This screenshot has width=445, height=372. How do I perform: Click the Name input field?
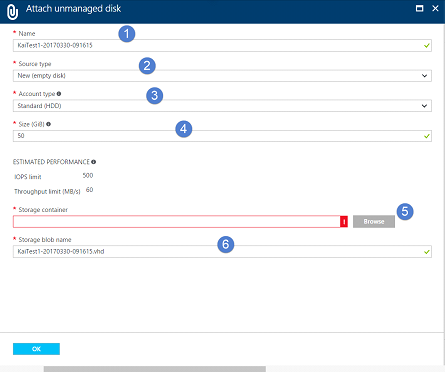pos(222,45)
